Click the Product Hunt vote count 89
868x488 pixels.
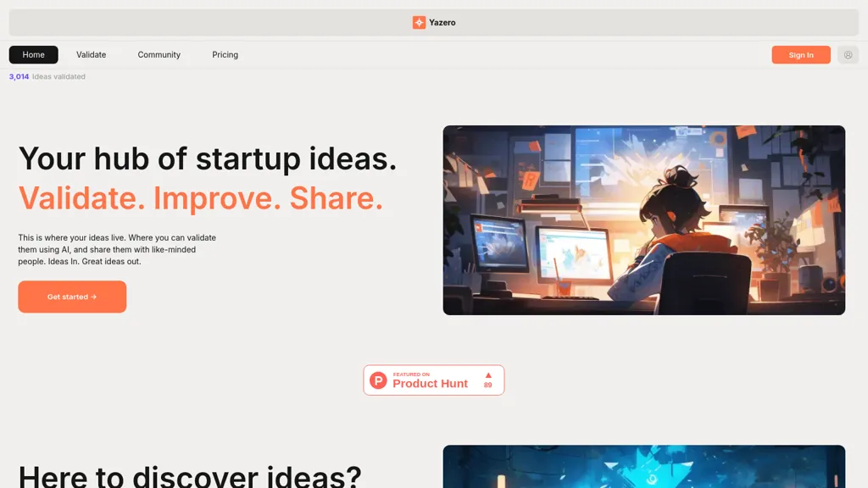coord(487,385)
